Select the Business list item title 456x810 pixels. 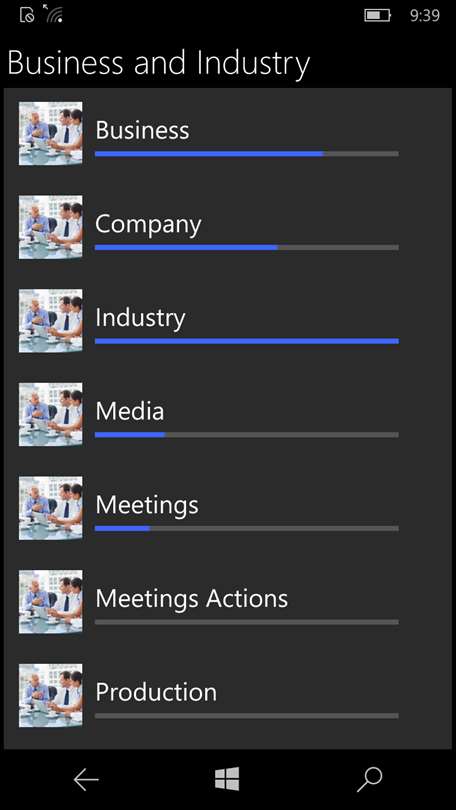coord(142,130)
